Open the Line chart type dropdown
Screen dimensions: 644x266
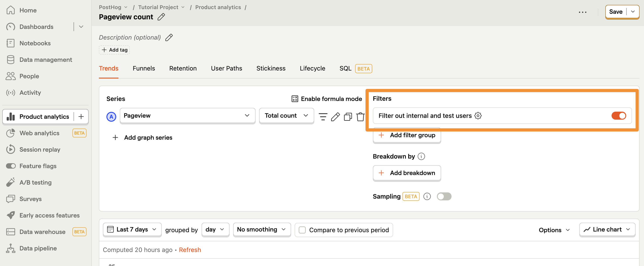pyautogui.click(x=607, y=230)
